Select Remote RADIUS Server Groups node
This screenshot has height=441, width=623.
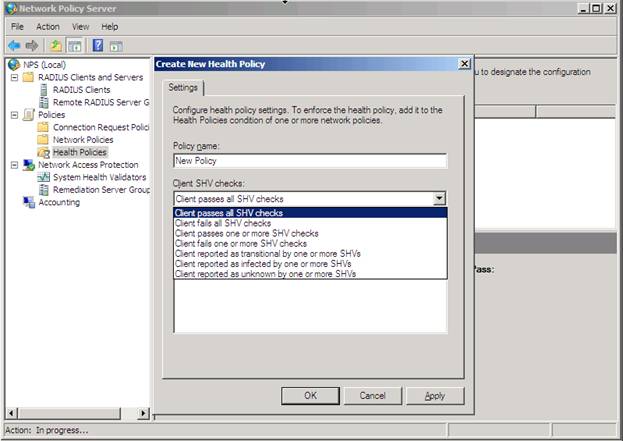[100, 102]
